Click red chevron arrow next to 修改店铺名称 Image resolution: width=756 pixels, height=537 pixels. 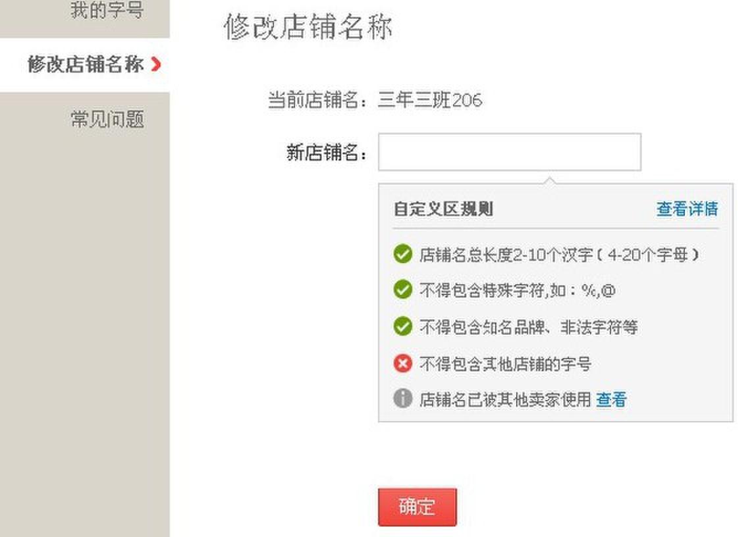pyautogui.click(x=155, y=64)
